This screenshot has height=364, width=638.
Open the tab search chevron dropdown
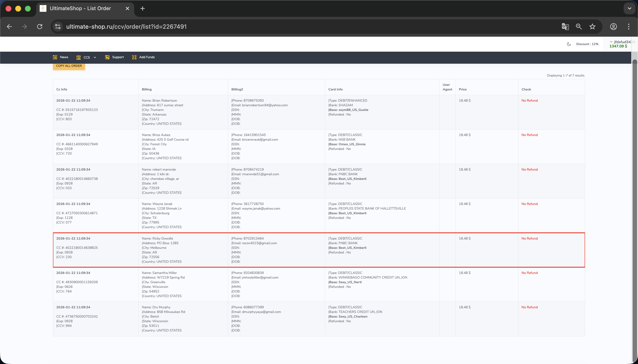(x=629, y=8)
